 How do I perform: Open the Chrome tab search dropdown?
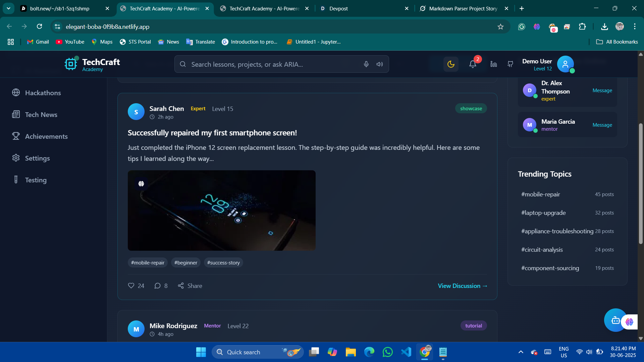click(8, 8)
